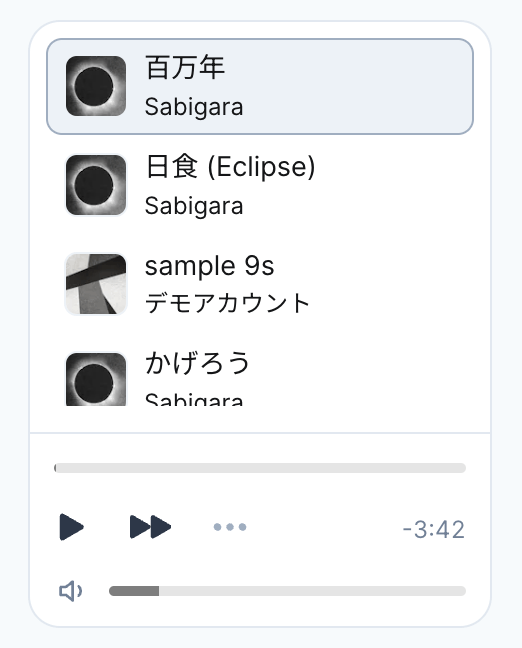Select the sample 9s track
This screenshot has height=648, width=522.
coord(260,284)
